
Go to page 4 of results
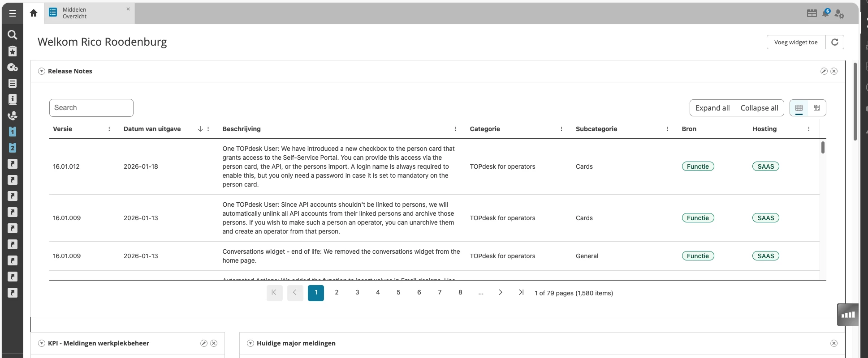click(x=378, y=293)
